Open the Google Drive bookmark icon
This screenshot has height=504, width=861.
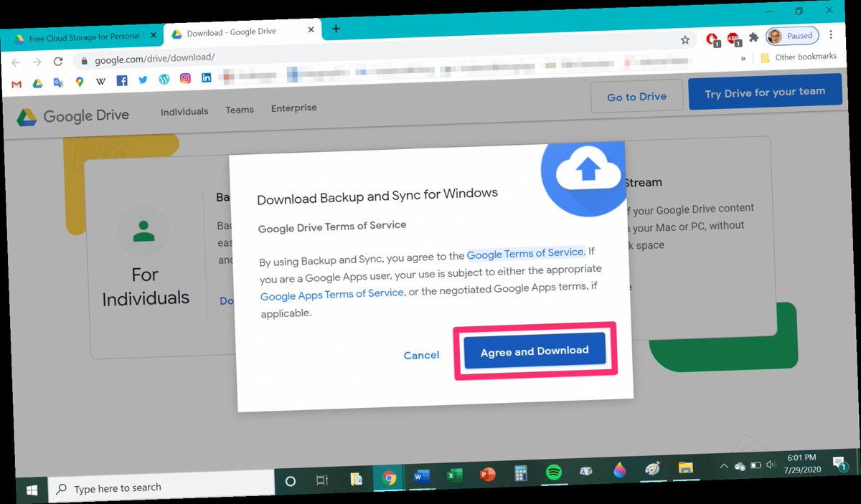[37, 83]
